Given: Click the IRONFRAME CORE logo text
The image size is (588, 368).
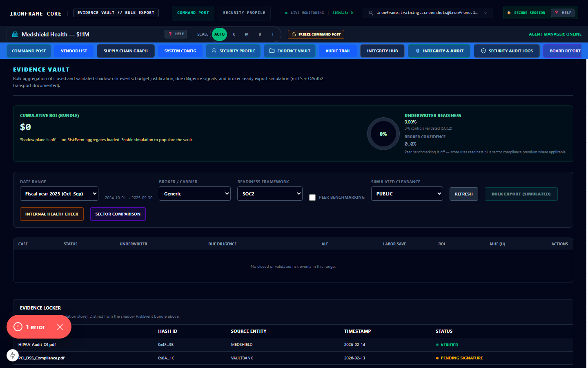Looking at the screenshot, I should click(x=36, y=13).
